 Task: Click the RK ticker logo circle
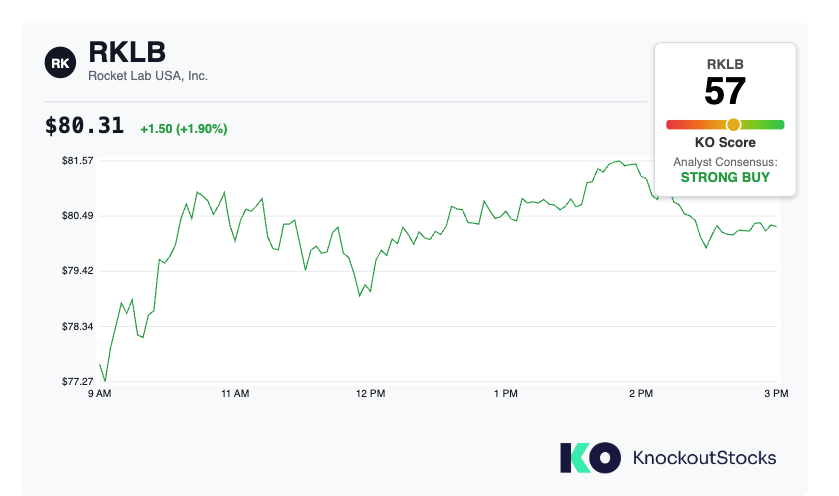click(60, 63)
